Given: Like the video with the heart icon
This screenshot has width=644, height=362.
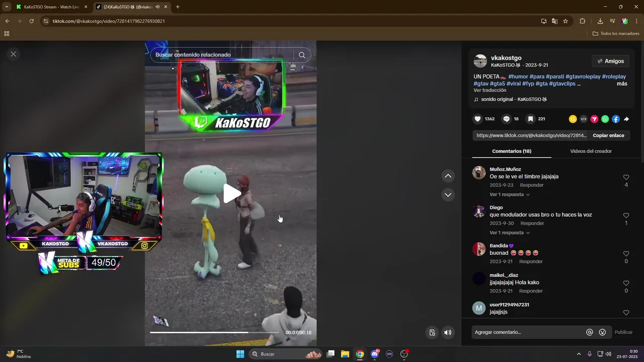Looking at the screenshot, I should 478,119.
